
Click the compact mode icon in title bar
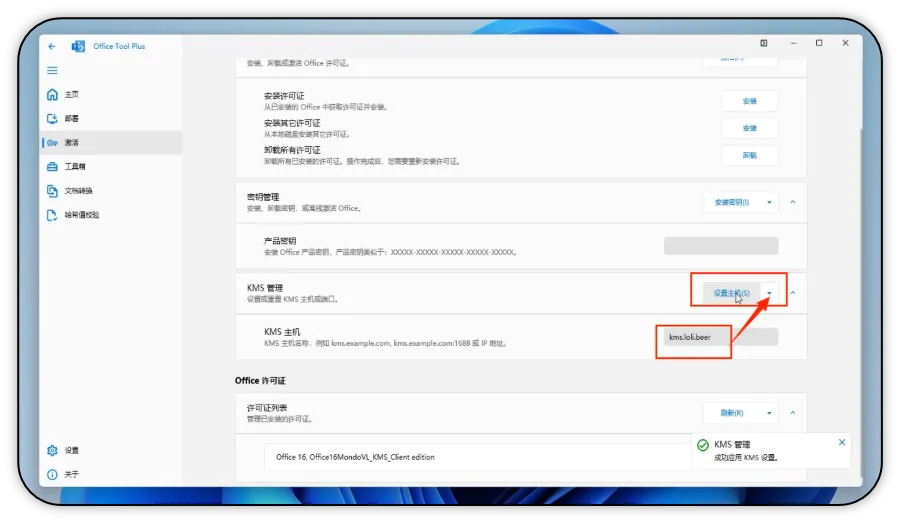coord(764,43)
